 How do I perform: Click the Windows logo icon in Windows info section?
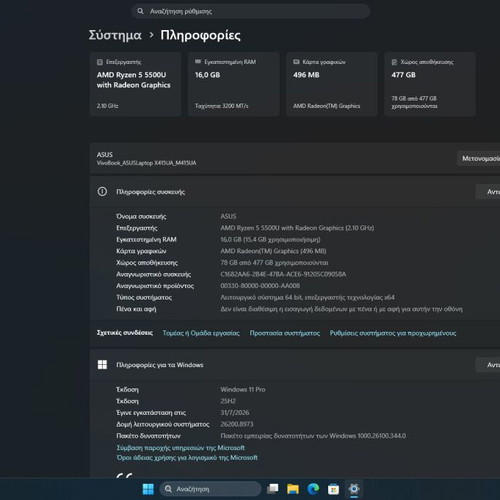tap(102, 365)
